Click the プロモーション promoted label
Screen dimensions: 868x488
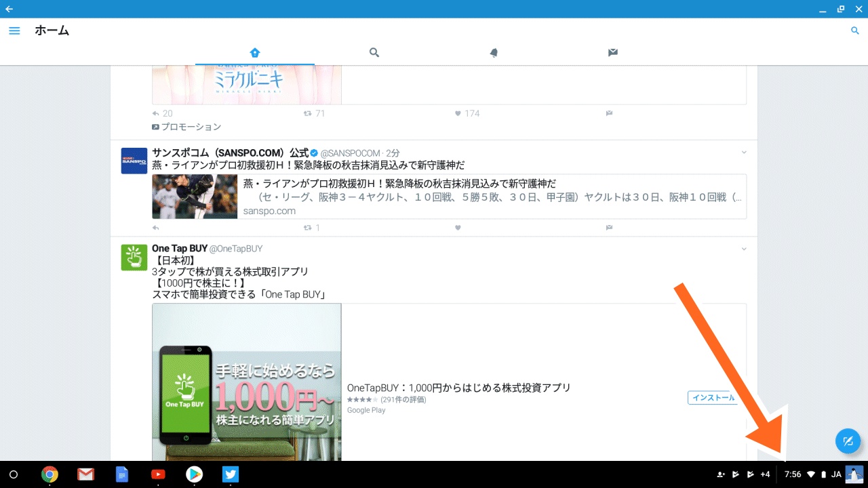click(186, 127)
